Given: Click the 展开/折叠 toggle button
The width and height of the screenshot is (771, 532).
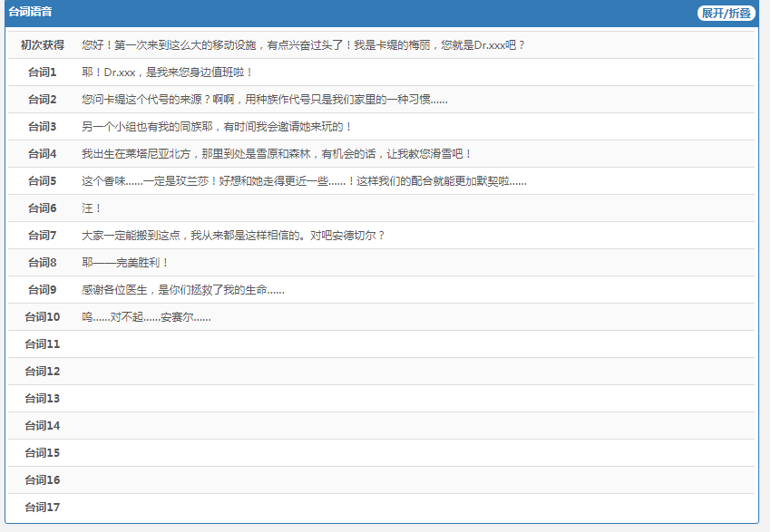Looking at the screenshot, I should (x=726, y=13).
